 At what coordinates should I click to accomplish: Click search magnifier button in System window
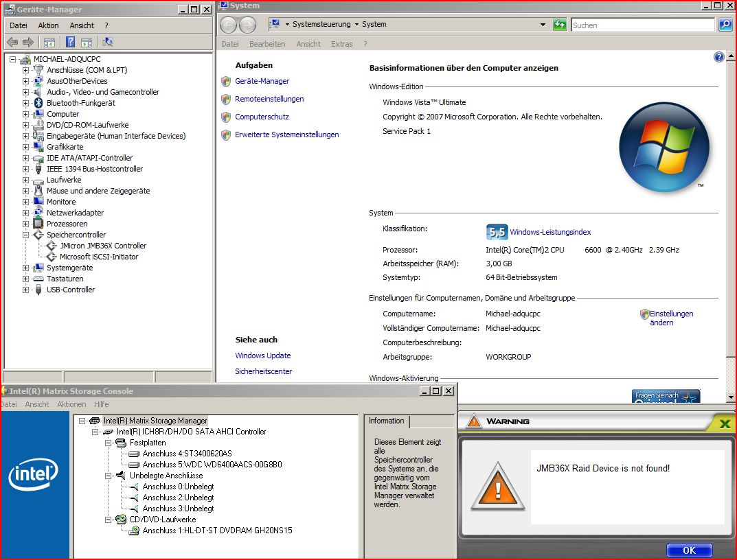tap(725, 25)
